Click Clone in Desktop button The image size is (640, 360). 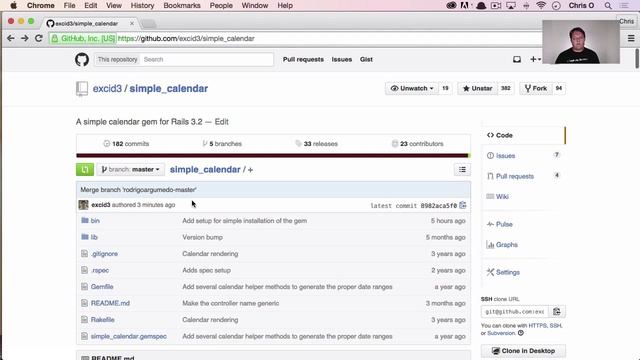[x=523, y=351]
